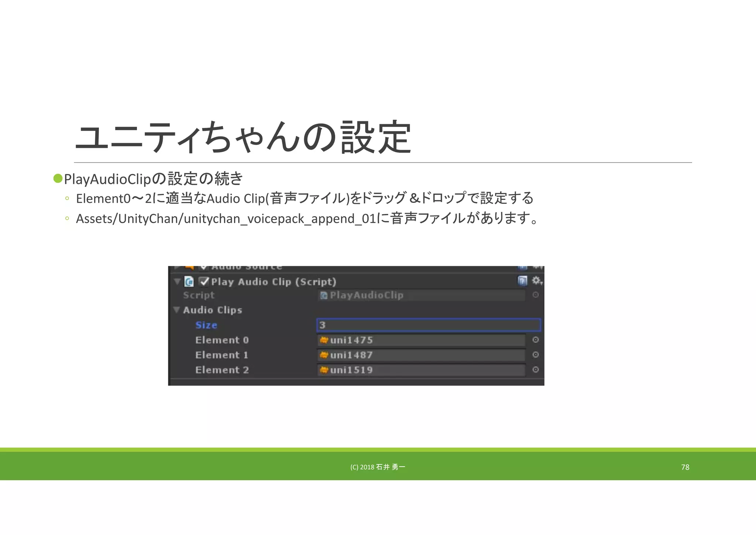
Task: Collapse the Audio Clips array foldout
Action: pos(176,310)
